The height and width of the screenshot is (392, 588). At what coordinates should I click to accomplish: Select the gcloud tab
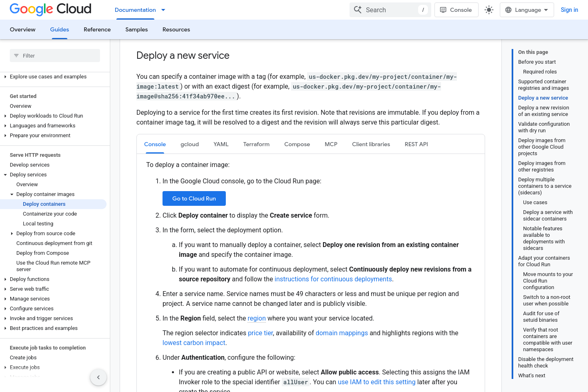pyautogui.click(x=189, y=144)
